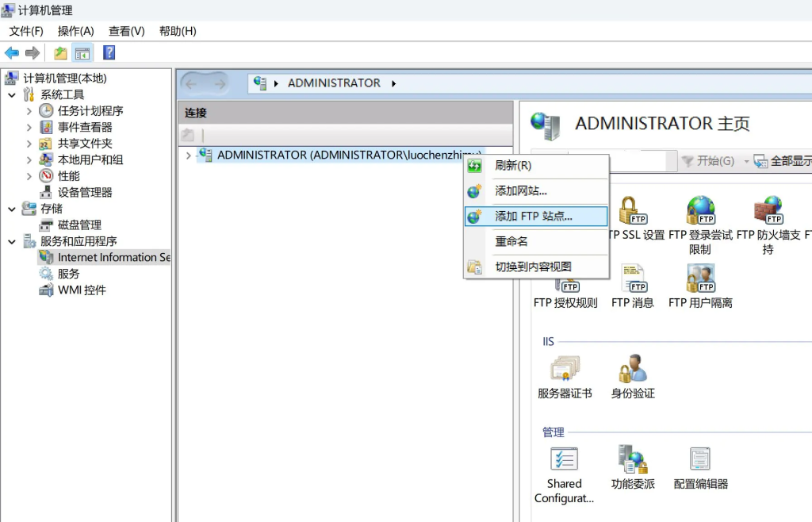Image resolution: width=812 pixels, height=522 pixels.
Task: Collapse the 系统工具 tree node
Action: pos(12,94)
